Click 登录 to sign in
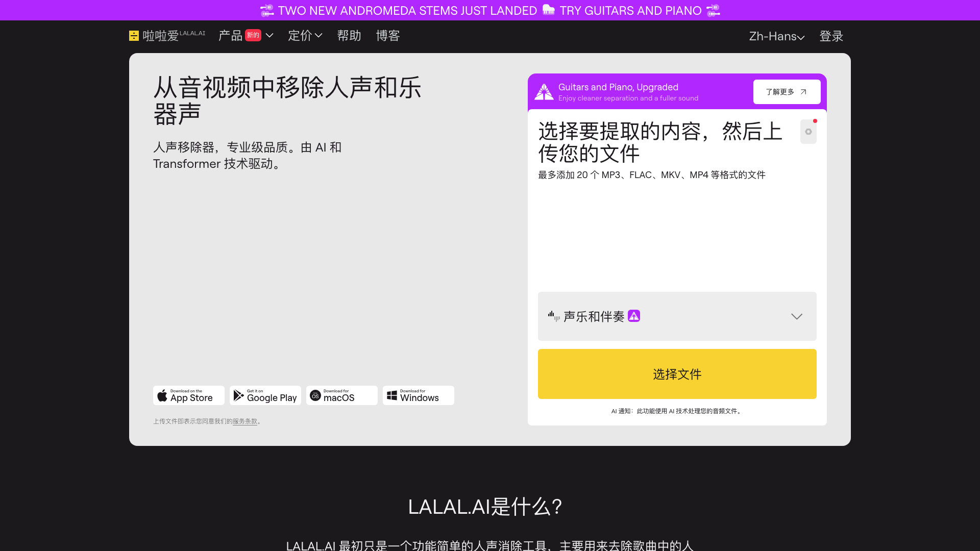The width and height of the screenshot is (980, 551). point(831,36)
